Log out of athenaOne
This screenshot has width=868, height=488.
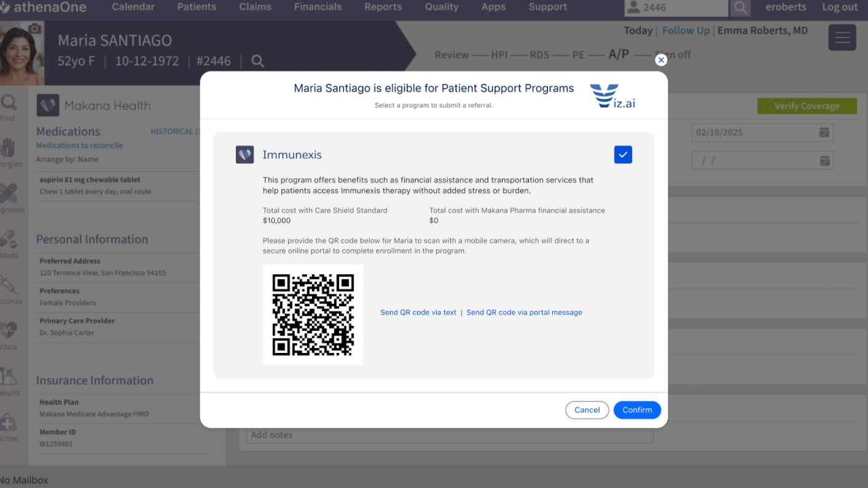840,7
